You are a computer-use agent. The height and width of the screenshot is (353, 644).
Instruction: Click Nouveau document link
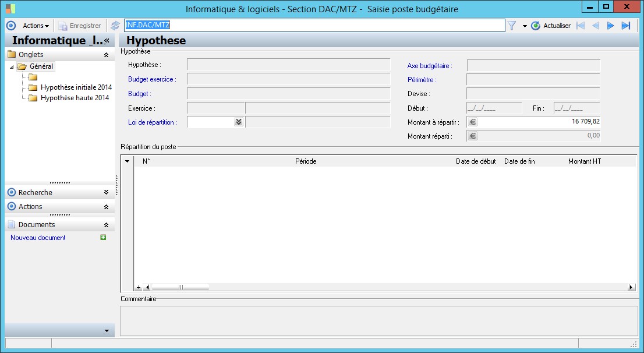point(38,238)
